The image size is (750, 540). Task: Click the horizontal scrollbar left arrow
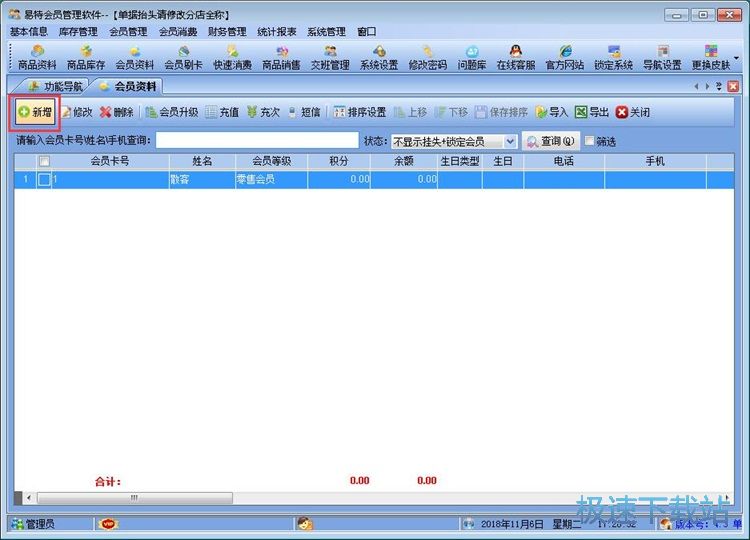tap(29, 498)
